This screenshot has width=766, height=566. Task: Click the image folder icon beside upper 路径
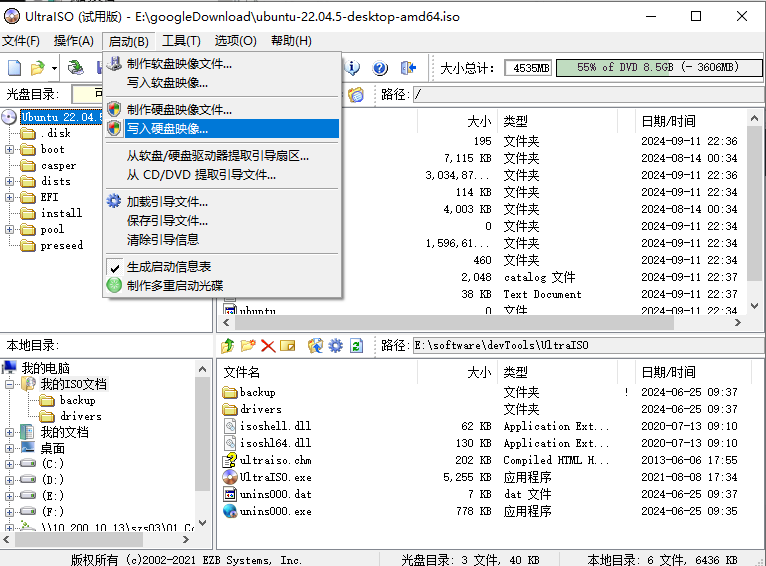(x=356, y=94)
